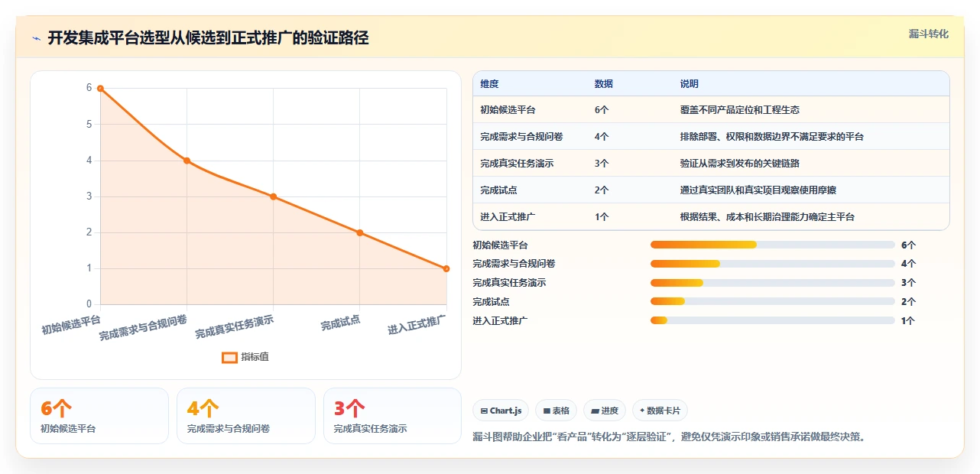The height and width of the screenshot is (474, 980).
Task: Select the Chart.js tag chip
Action: (x=501, y=411)
